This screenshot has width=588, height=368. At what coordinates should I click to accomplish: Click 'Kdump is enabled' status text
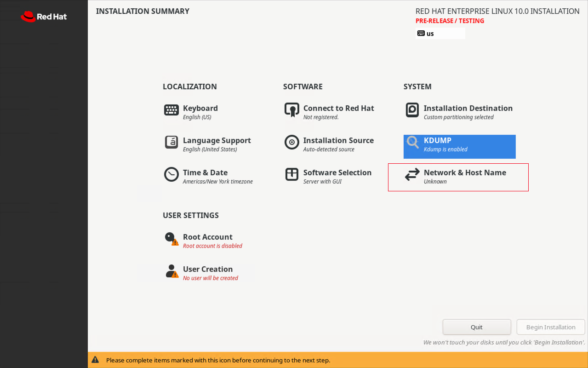click(x=445, y=149)
